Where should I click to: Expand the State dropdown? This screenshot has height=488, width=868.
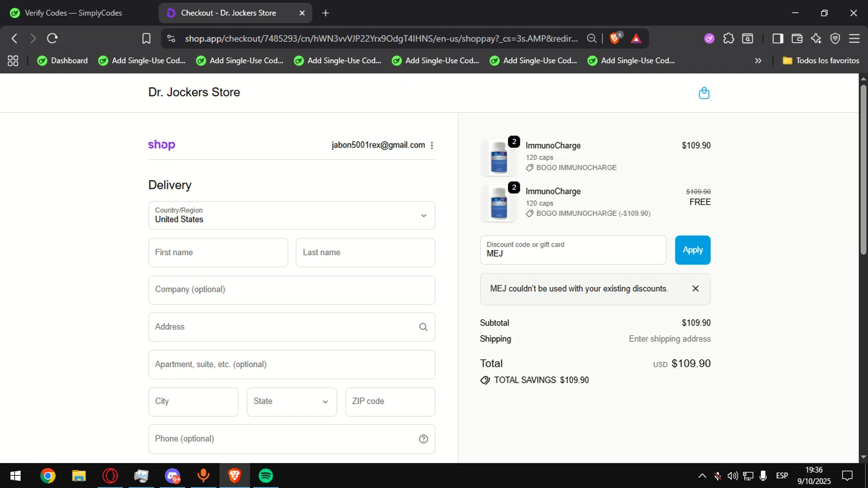[292, 402]
